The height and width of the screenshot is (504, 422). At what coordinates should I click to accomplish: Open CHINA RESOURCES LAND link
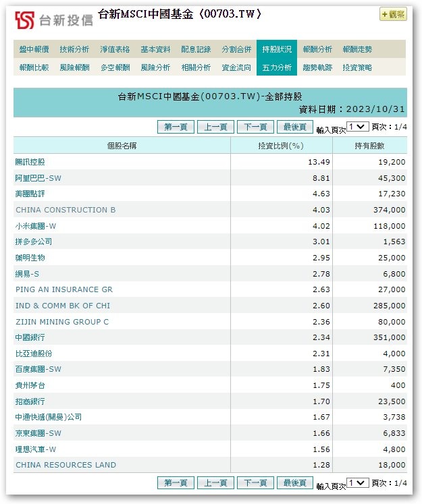coord(66,465)
